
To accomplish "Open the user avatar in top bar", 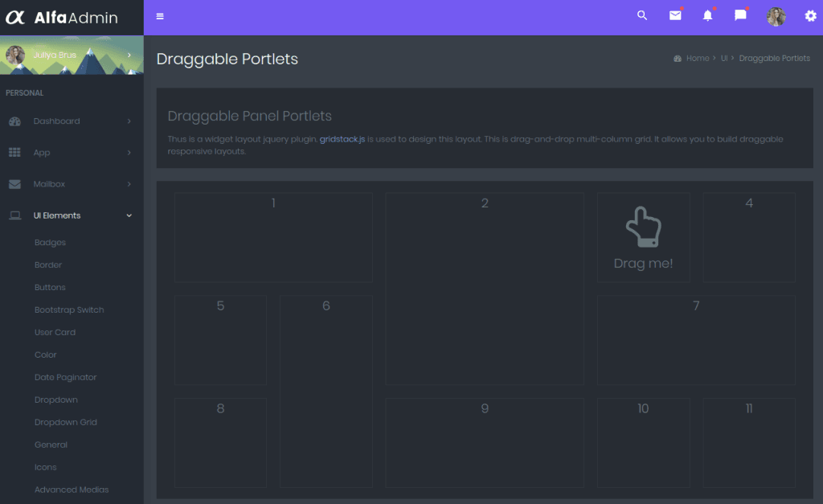I will coord(776,17).
